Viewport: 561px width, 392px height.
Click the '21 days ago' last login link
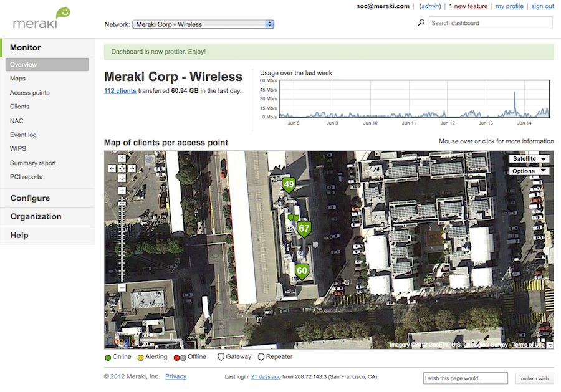pos(266,376)
